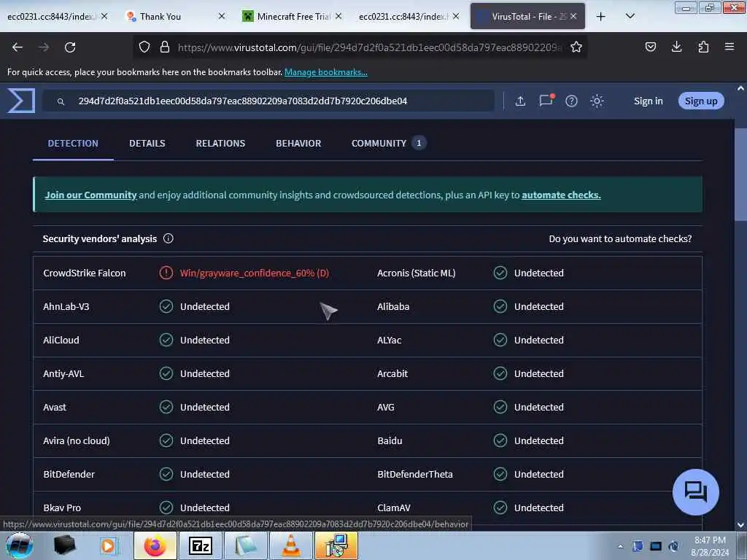
Task: Click the ClamAV vendor name
Action: (x=393, y=507)
